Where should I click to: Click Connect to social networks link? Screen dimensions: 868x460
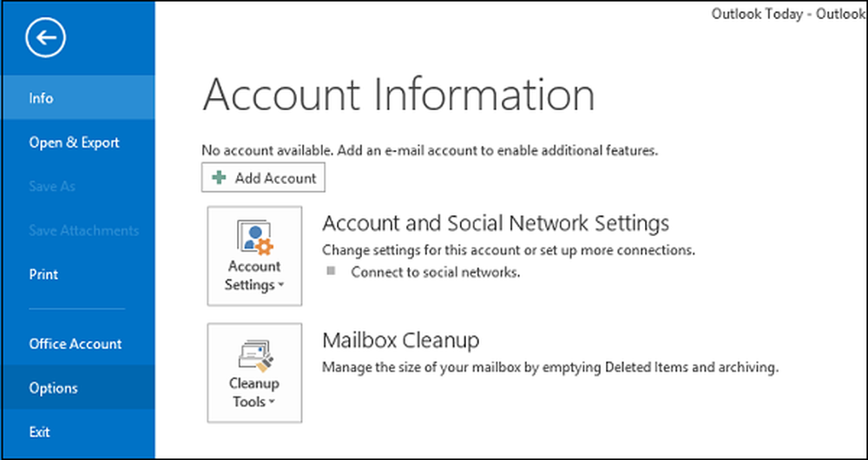pyautogui.click(x=436, y=273)
